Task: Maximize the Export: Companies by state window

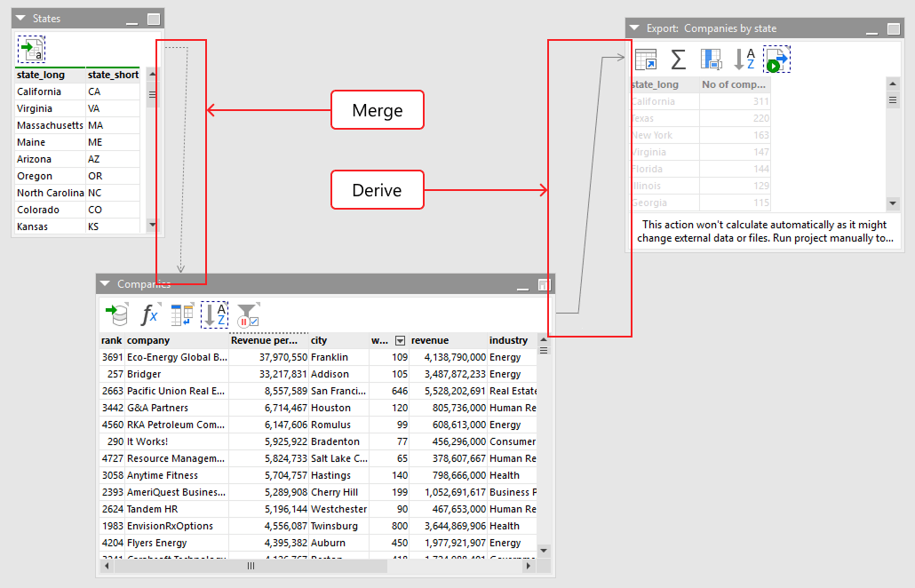Action: coord(894,29)
